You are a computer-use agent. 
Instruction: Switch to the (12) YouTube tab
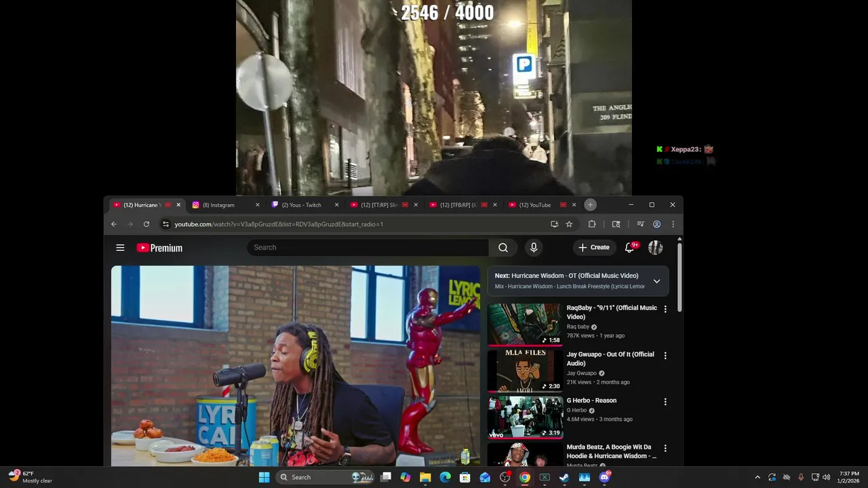pyautogui.click(x=536, y=205)
